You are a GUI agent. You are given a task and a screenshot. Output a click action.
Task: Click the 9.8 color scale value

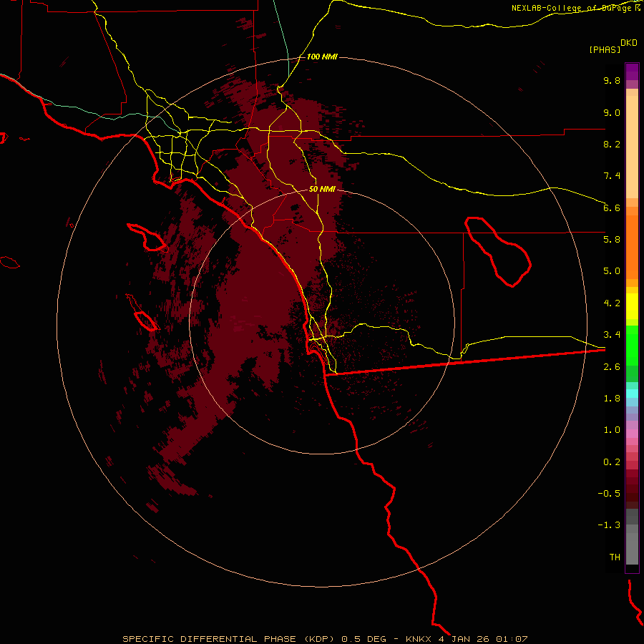pos(612,80)
